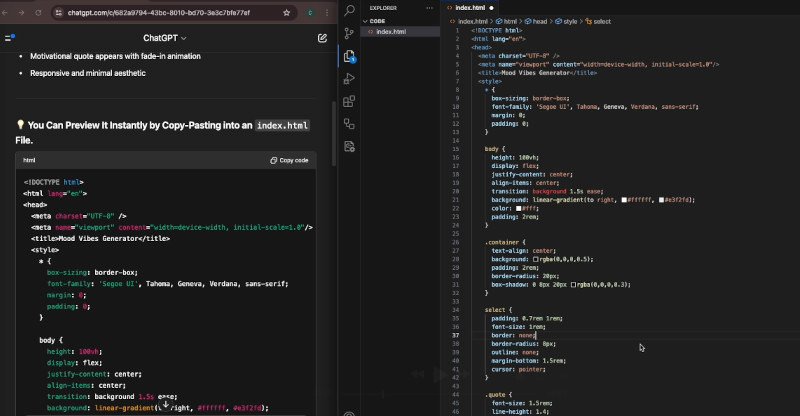
Task: Click style in the breadcrumb path
Action: (570, 21)
